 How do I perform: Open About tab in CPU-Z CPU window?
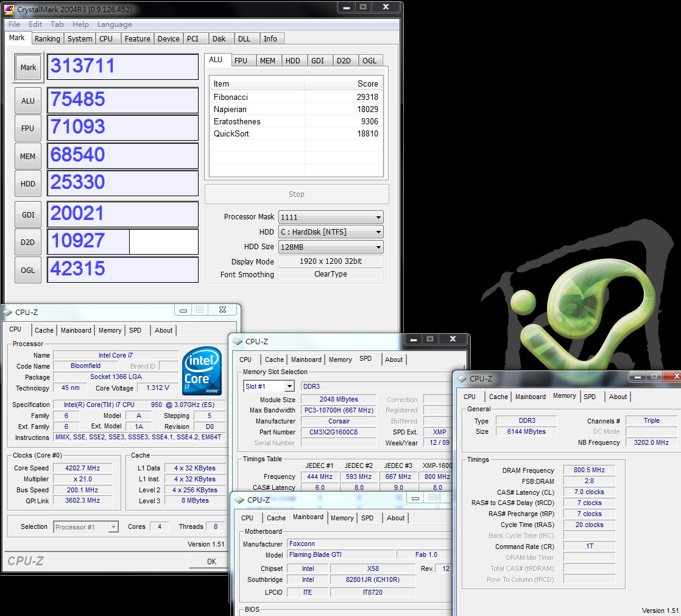pos(163,330)
